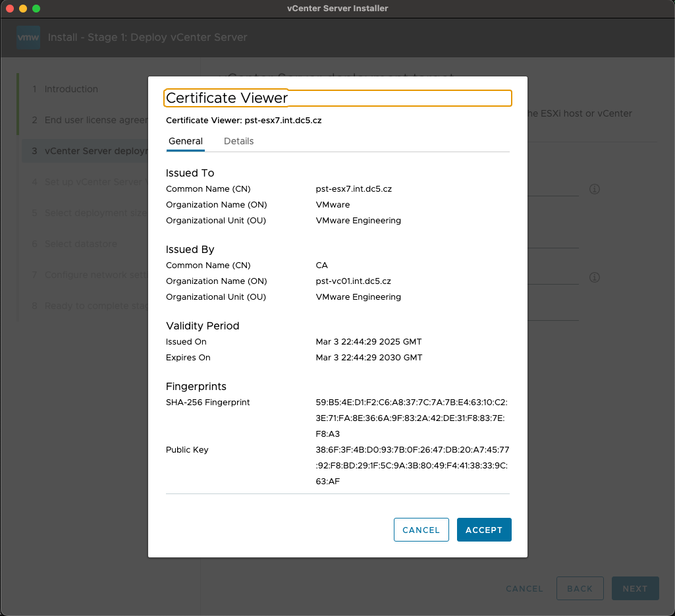Click the VMware logo icon

click(28, 38)
